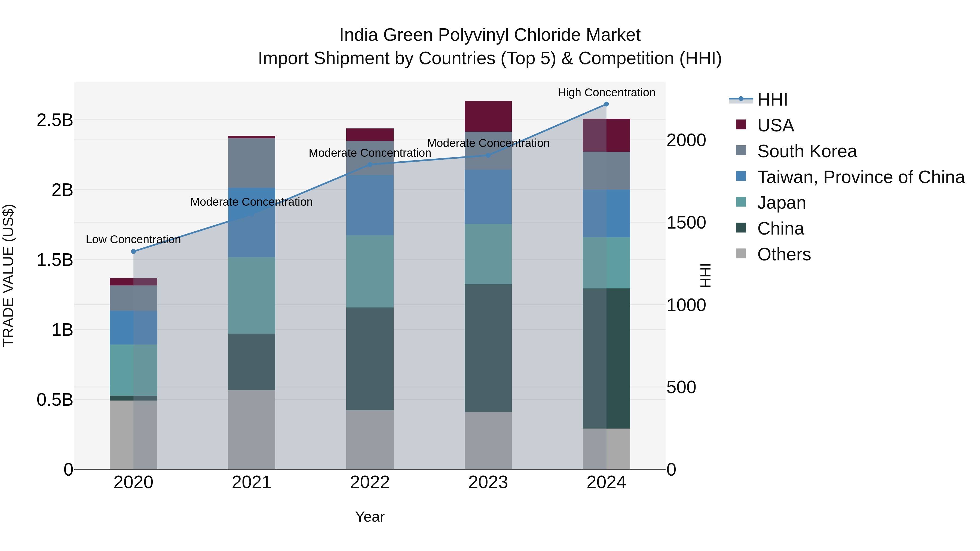980x551 pixels.
Task: Click the 1500 right axis tick
Action: [686, 223]
